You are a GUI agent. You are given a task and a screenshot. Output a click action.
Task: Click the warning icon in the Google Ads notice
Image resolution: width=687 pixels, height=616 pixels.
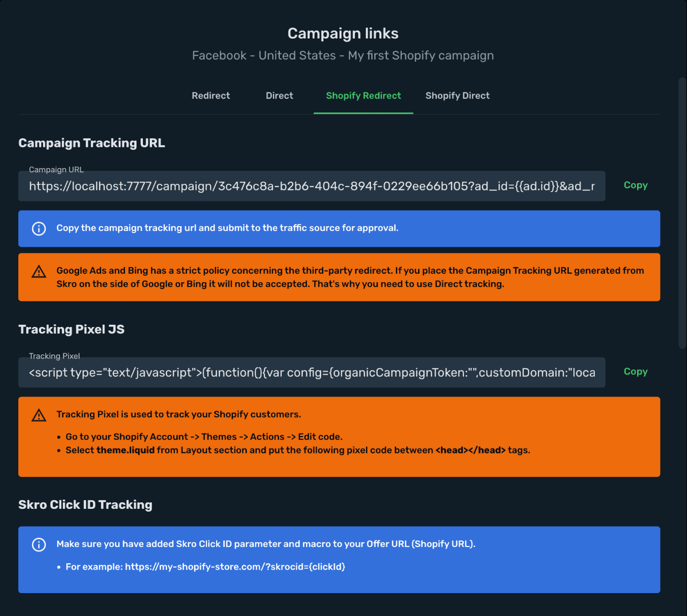tap(39, 272)
